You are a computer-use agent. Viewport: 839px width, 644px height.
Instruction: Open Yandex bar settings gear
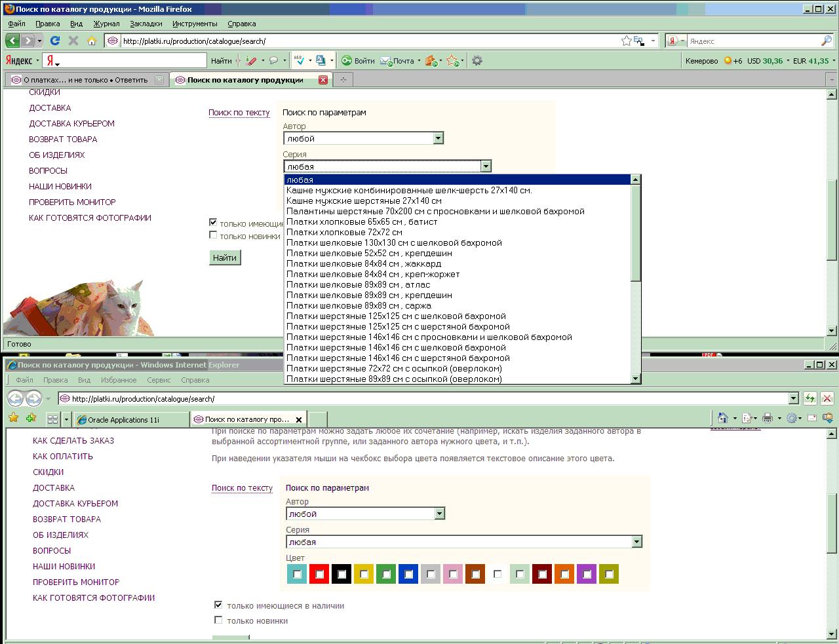477,60
